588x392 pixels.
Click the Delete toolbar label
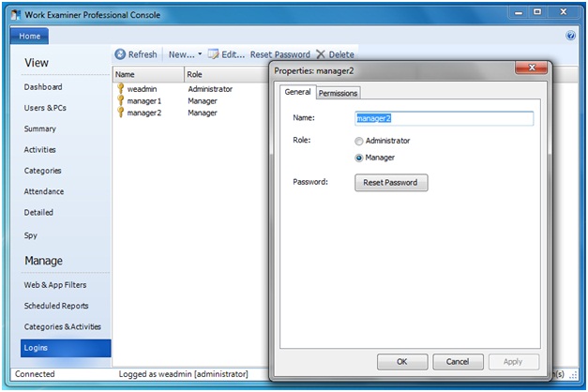tap(341, 54)
